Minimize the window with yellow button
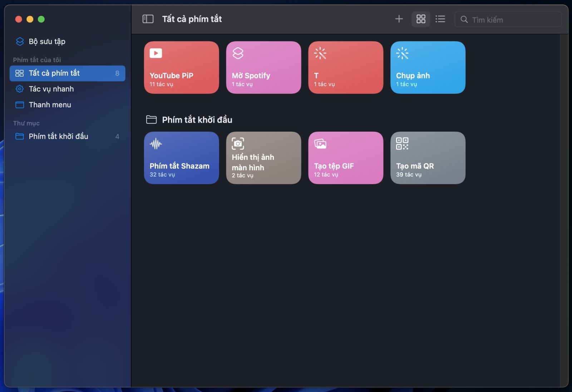 pyautogui.click(x=30, y=19)
